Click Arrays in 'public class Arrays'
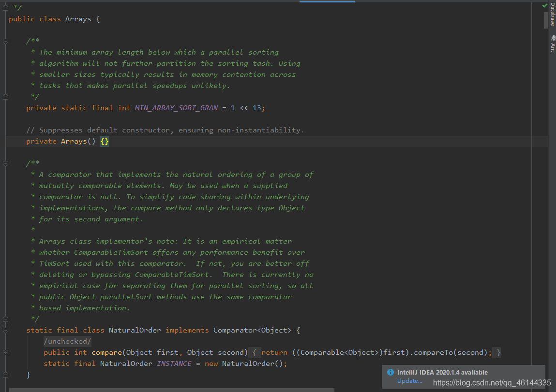The width and height of the screenshot is (556, 392). pyautogui.click(x=78, y=19)
